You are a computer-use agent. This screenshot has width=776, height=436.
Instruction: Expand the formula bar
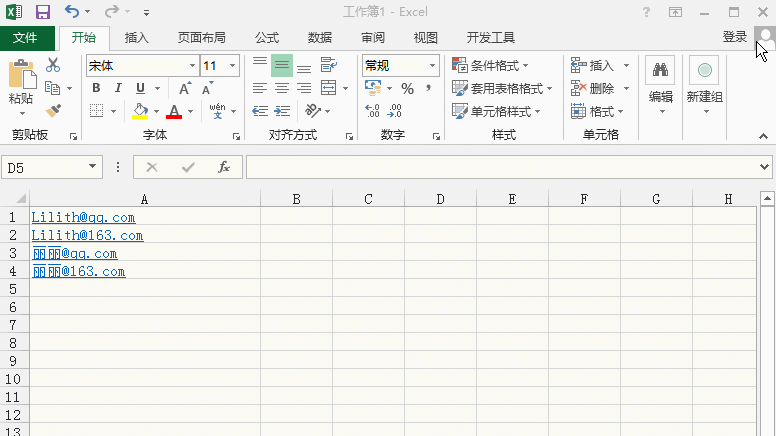click(x=764, y=167)
